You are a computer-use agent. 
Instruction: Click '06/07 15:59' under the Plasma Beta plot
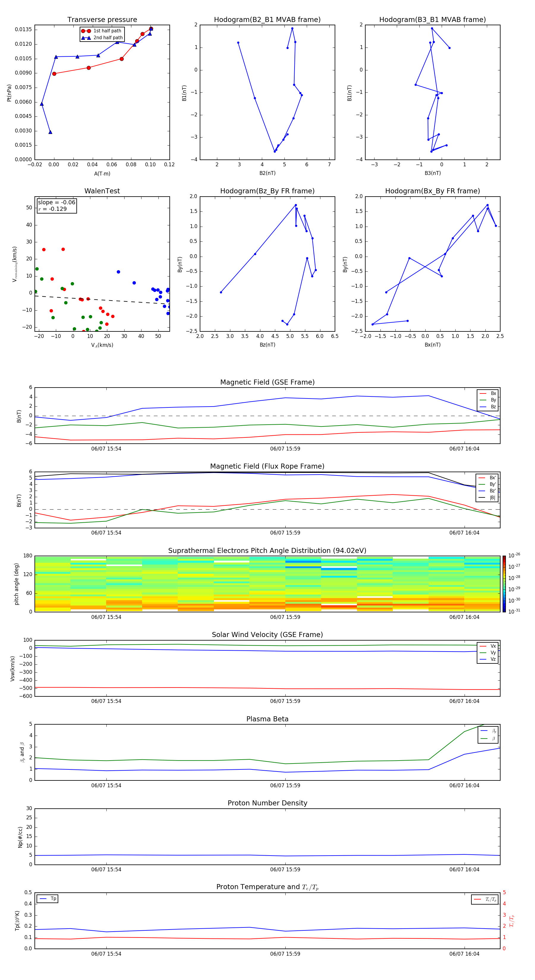[285, 785]
